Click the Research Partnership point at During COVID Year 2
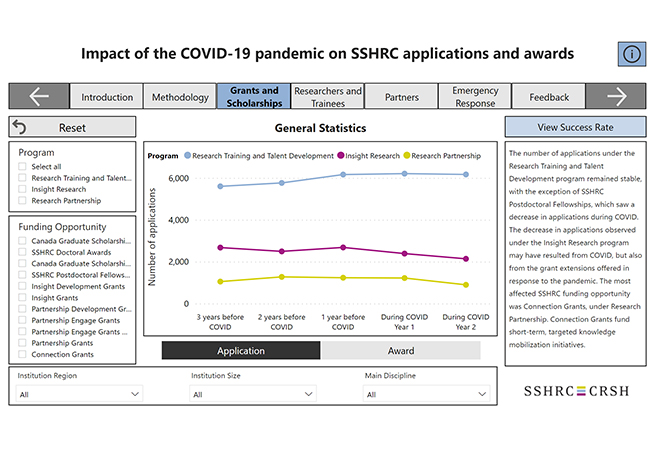655x453 pixels. [x=466, y=285]
